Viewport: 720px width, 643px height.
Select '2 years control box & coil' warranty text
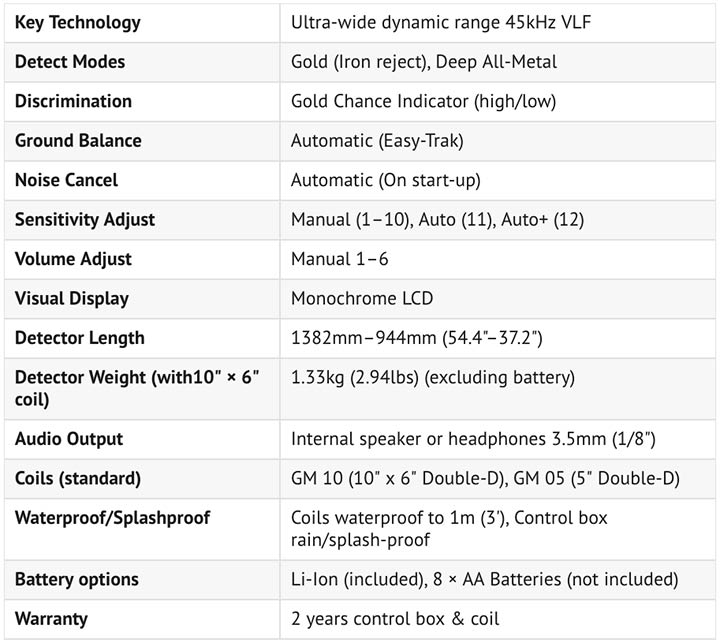coord(395,619)
